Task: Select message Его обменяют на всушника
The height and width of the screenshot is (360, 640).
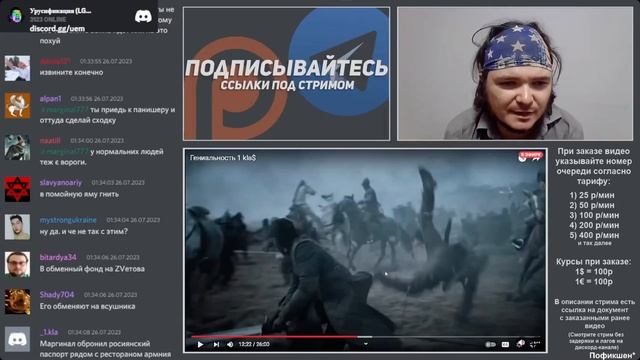Action: 87,307
